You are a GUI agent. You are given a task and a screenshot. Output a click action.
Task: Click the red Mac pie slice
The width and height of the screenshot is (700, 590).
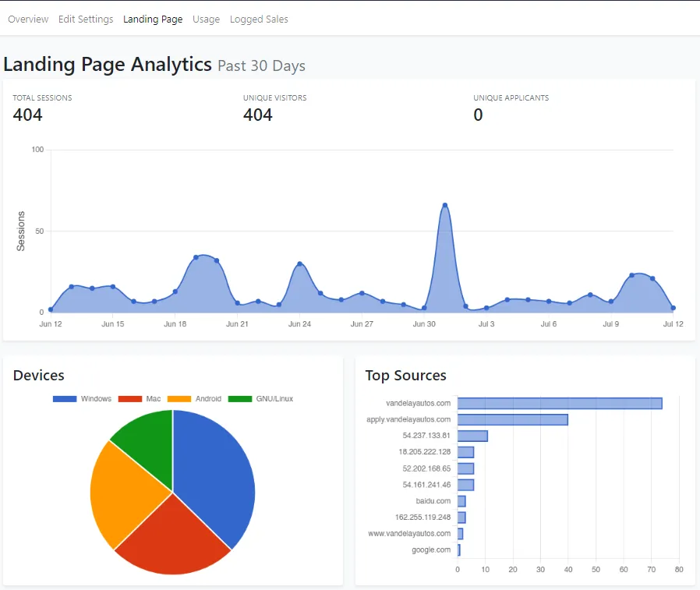tap(173, 538)
